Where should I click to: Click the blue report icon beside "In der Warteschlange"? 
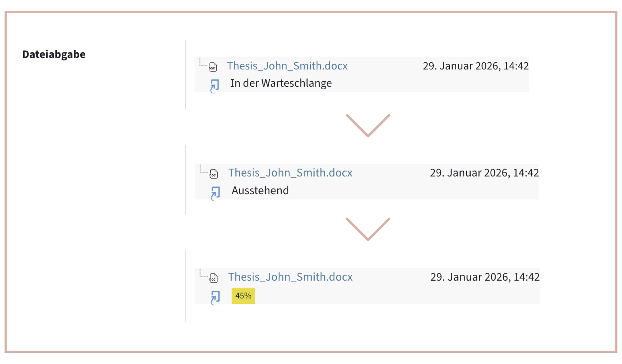pos(215,86)
